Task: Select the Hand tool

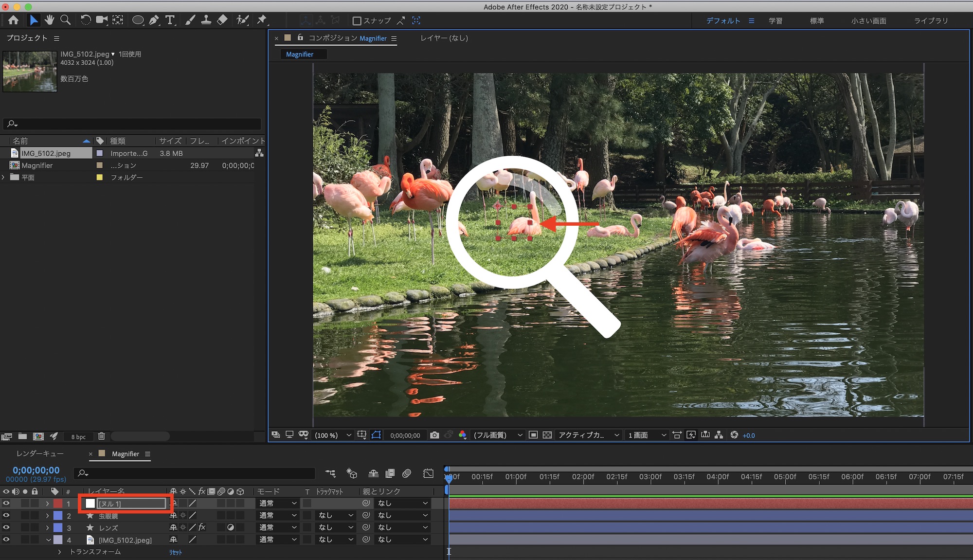Action: click(49, 20)
